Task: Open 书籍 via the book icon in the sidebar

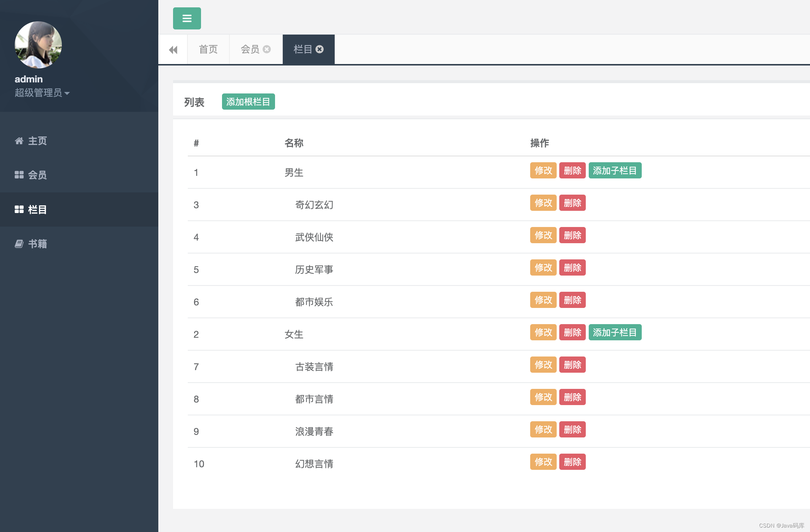Action: [19, 244]
